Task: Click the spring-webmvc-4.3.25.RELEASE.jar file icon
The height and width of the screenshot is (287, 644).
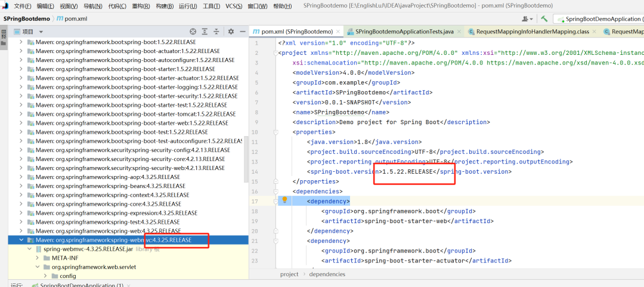Action: pyautogui.click(x=39, y=249)
